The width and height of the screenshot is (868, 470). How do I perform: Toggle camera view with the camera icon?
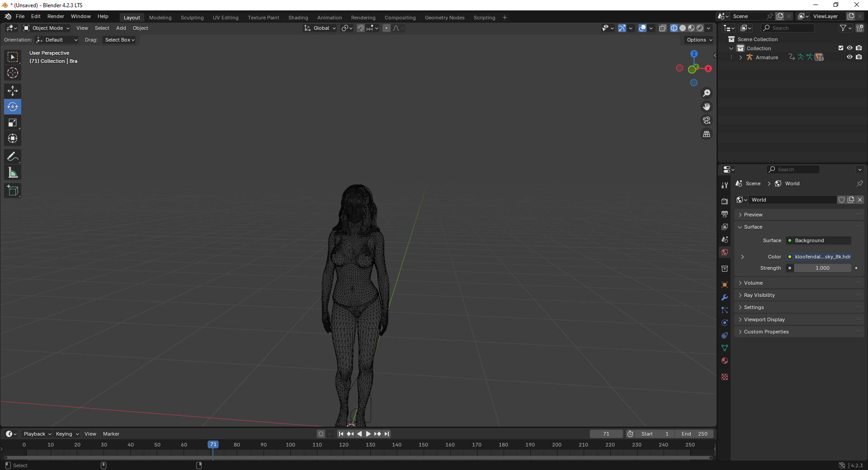point(707,120)
